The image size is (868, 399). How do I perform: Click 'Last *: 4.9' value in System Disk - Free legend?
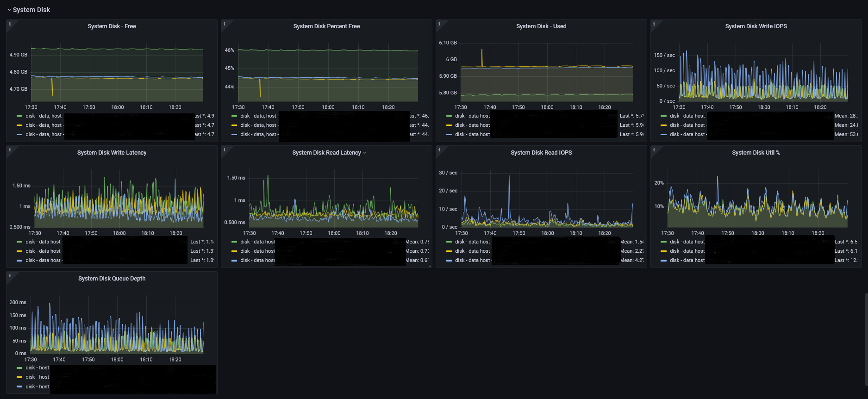[x=204, y=116]
